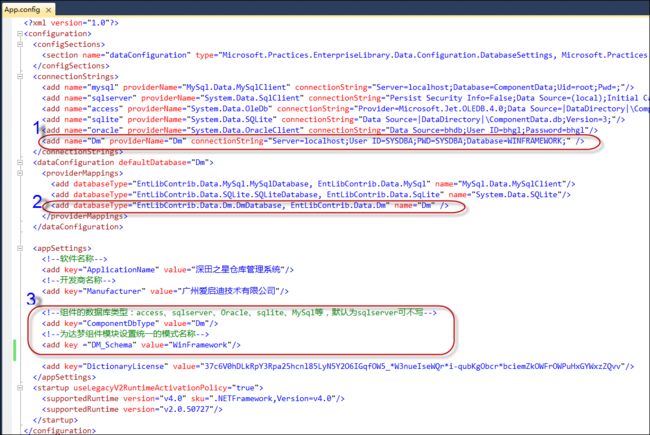Click the closing dataConfiguration tag
The width and height of the screenshot is (650, 435).
[78, 227]
